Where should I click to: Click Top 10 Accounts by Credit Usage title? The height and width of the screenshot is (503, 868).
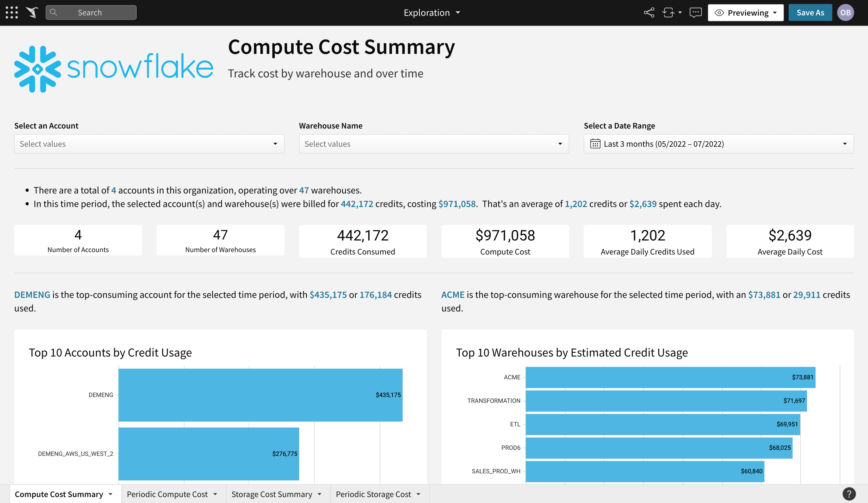110,353
